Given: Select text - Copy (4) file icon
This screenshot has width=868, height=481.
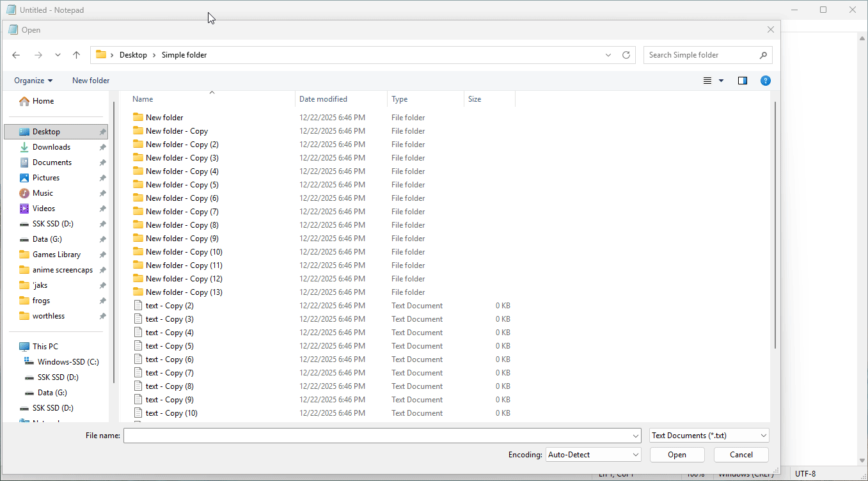Looking at the screenshot, I should pyautogui.click(x=138, y=332).
